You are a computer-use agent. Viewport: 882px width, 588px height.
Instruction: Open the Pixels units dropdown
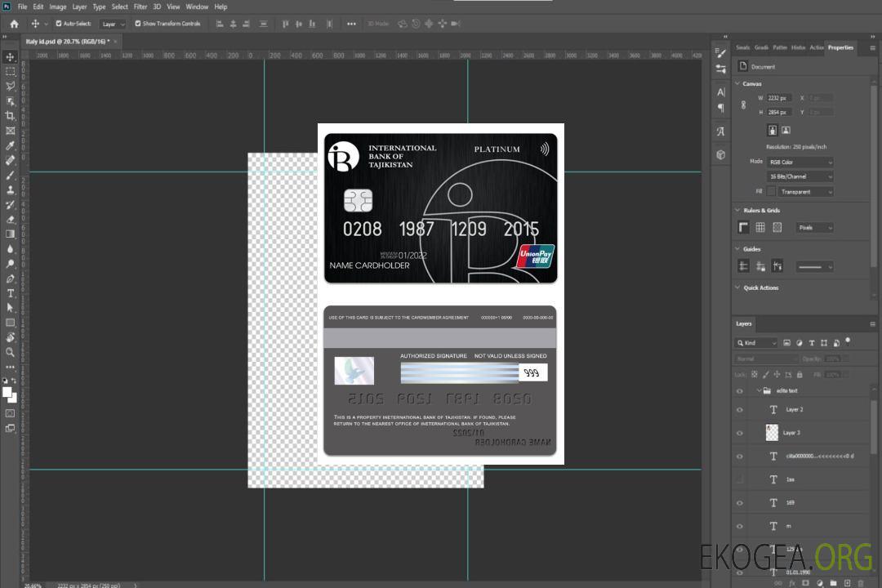pos(814,227)
